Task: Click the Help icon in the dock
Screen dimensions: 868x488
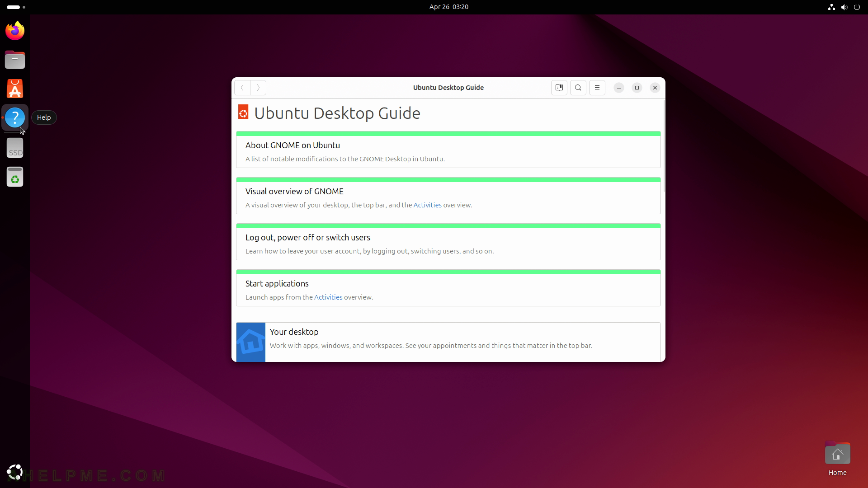Action: [x=15, y=117]
